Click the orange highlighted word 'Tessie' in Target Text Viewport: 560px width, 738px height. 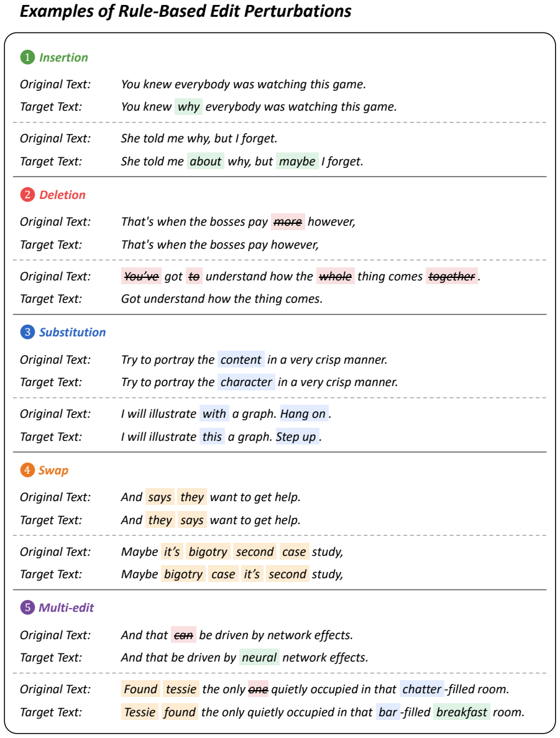tap(140, 712)
